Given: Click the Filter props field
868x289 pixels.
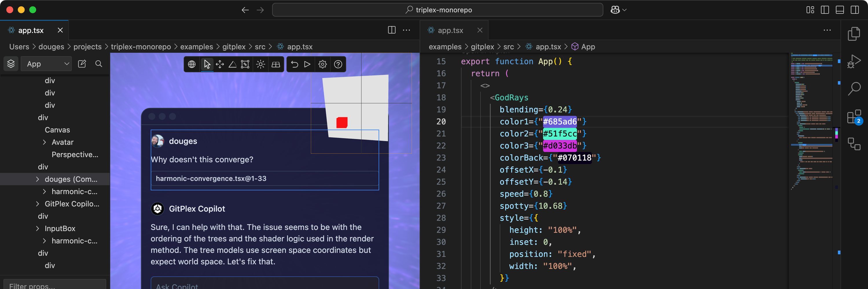Looking at the screenshot, I should click(x=55, y=284).
